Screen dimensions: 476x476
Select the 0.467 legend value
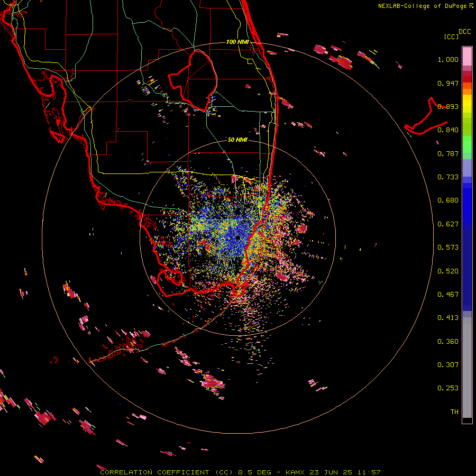click(x=448, y=295)
